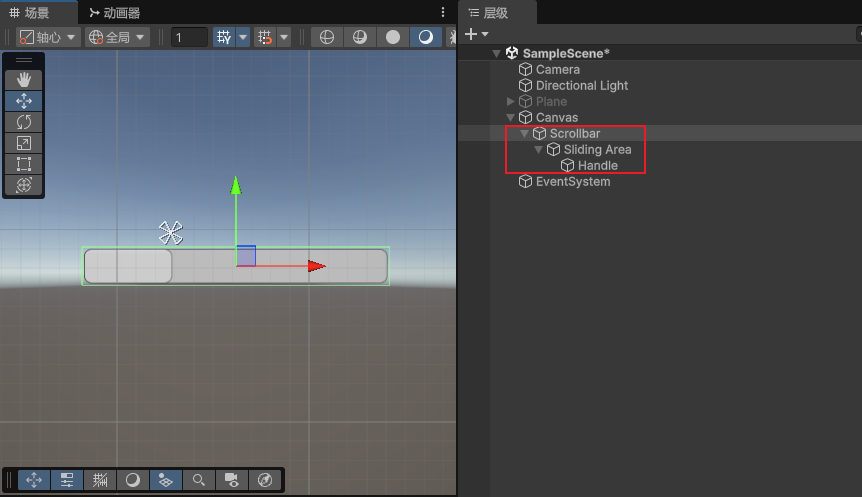Click the Directional Light cube icon
The height and width of the screenshot is (497, 862).
[526, 85]
